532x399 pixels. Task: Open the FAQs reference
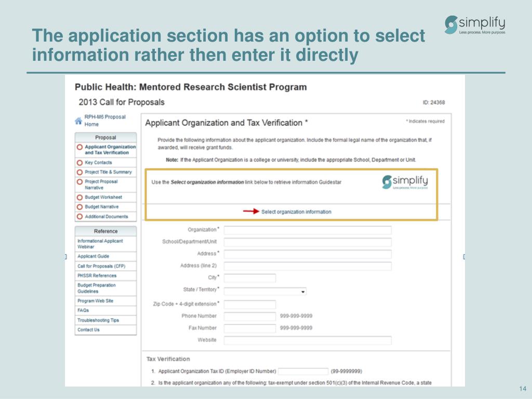(83, 310)
